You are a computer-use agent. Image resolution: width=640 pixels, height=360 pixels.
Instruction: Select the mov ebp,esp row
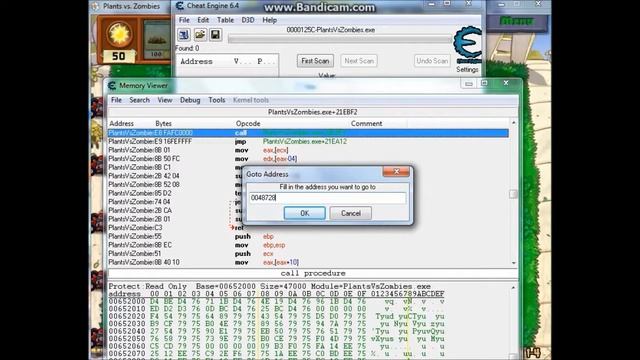coord(308,245)
